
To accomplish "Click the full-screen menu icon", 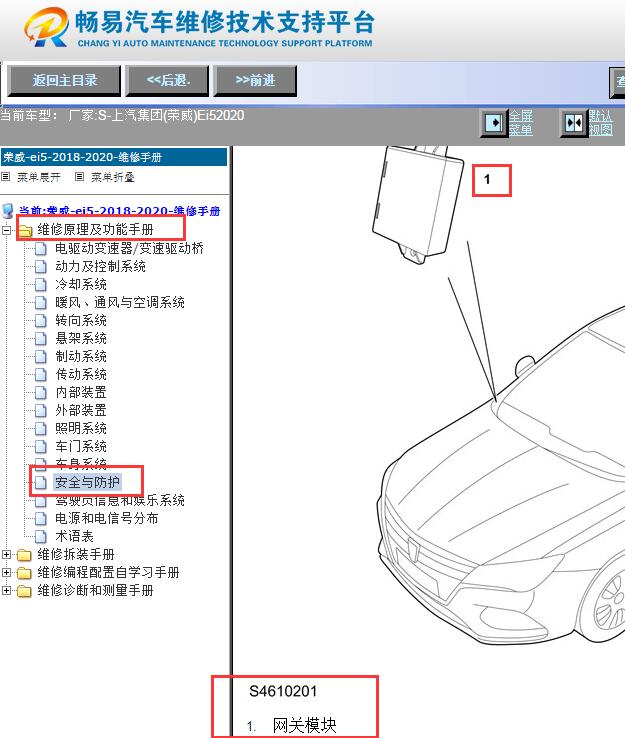I will click(x=494, y=123).
